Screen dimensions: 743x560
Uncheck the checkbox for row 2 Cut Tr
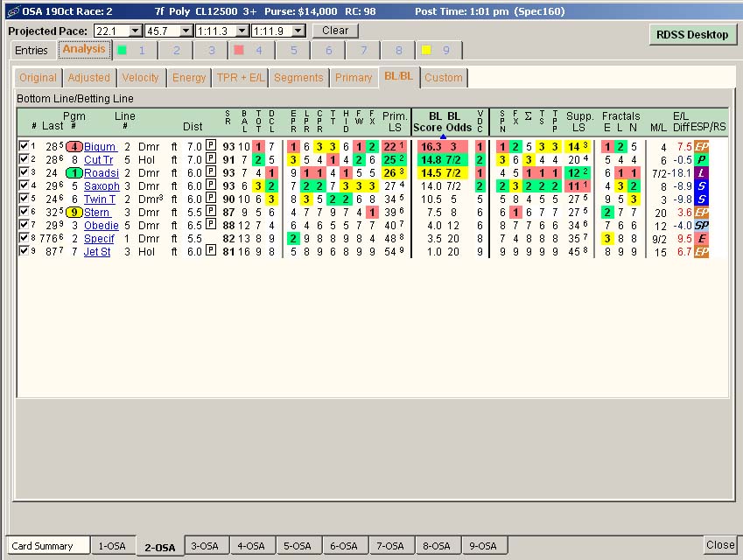pos(24,158)
